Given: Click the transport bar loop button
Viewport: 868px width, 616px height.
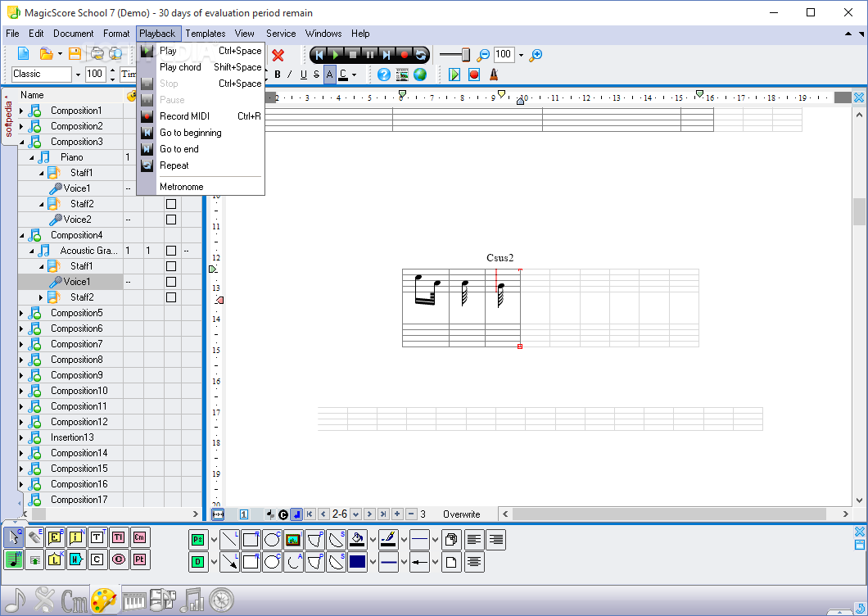Looking at the screenshot, I should point(421,54).
